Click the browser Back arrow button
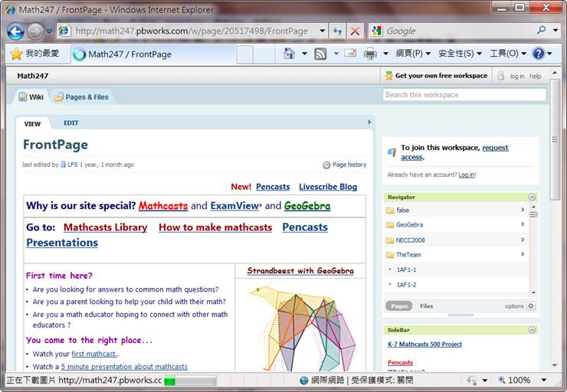Screen dimensions: 567x392 tap(15, 31)
